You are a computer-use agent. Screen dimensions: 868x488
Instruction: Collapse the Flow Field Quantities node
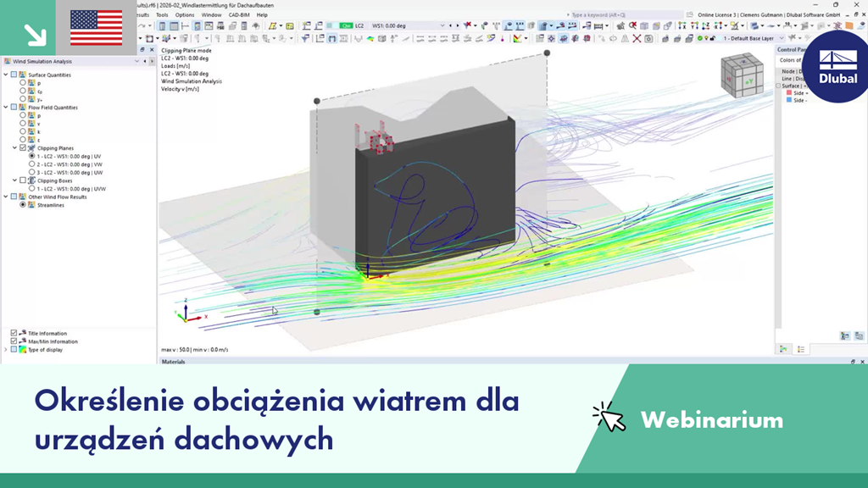(6, 108)
